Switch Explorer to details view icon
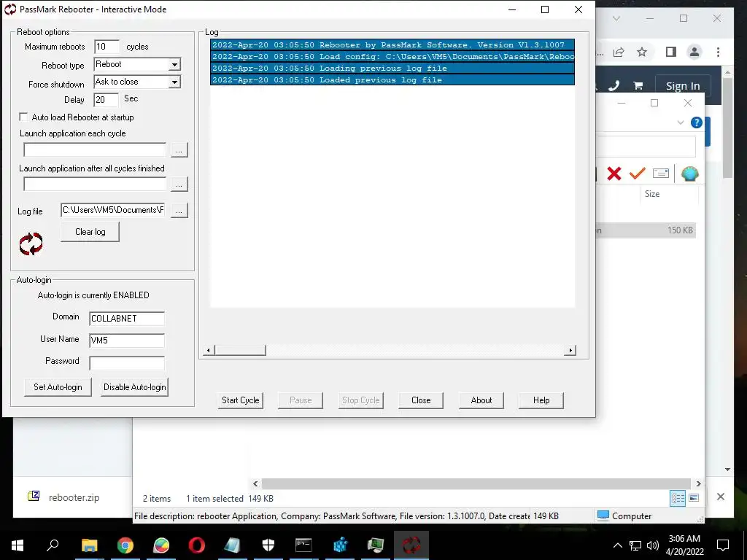Screen dimensions: 747x560 pyautogui.click(x=678, y=498)
